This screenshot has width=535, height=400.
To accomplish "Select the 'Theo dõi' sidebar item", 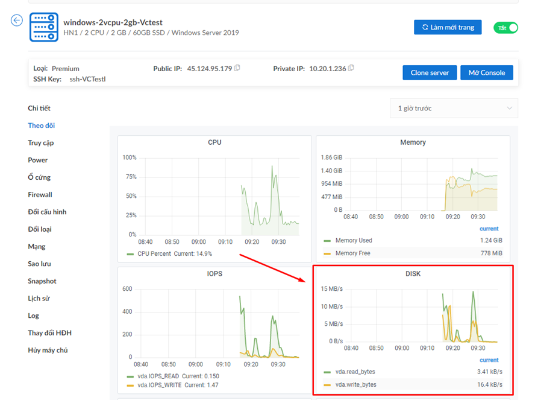I will (x=41, y=125).
